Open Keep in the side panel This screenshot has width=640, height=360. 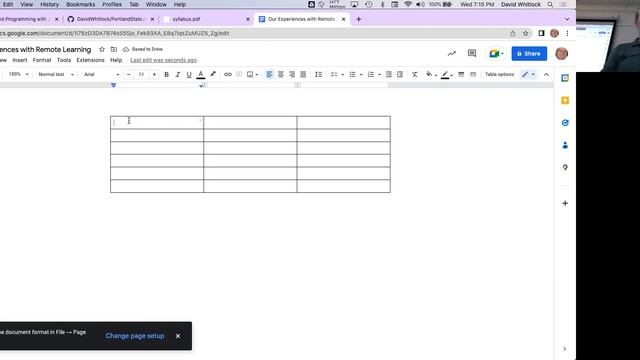(x=565, y=100)
